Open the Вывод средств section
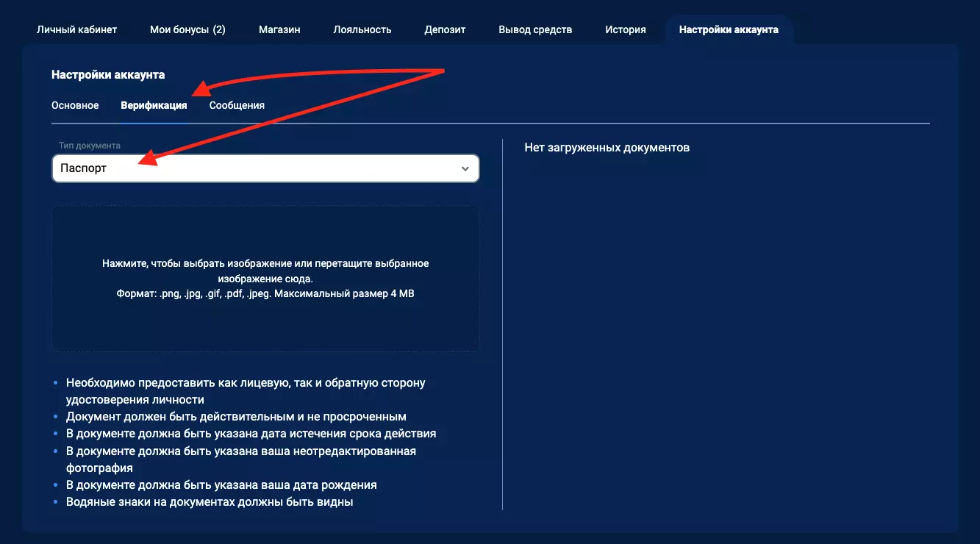The image size is (980, 544). (535, 29)
